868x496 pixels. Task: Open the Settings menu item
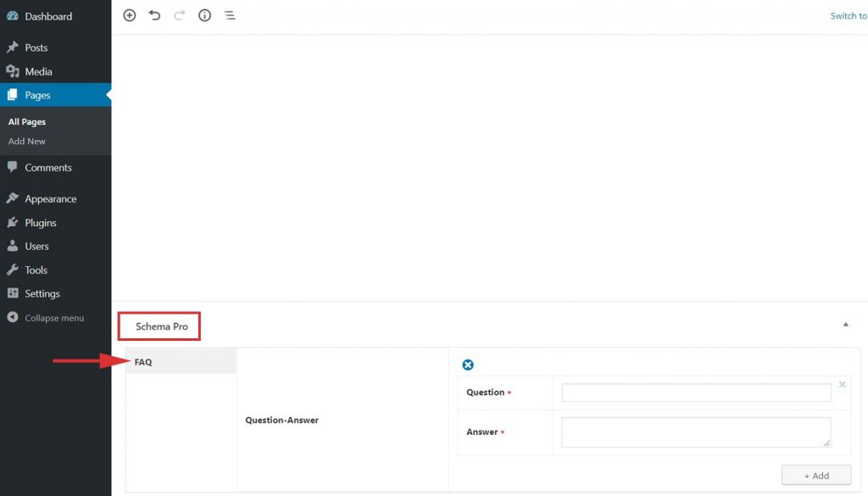pos(42,293)
